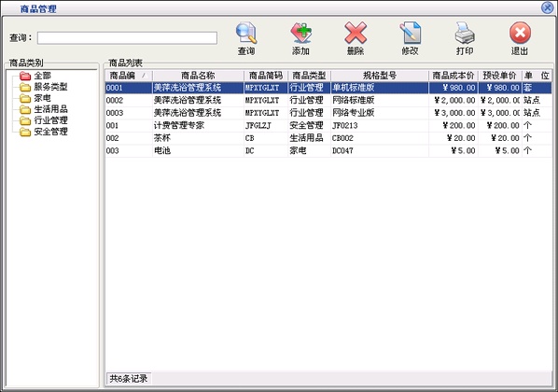Focus the 查询 search input field
The image size is (558, 392).
point(127,37)
